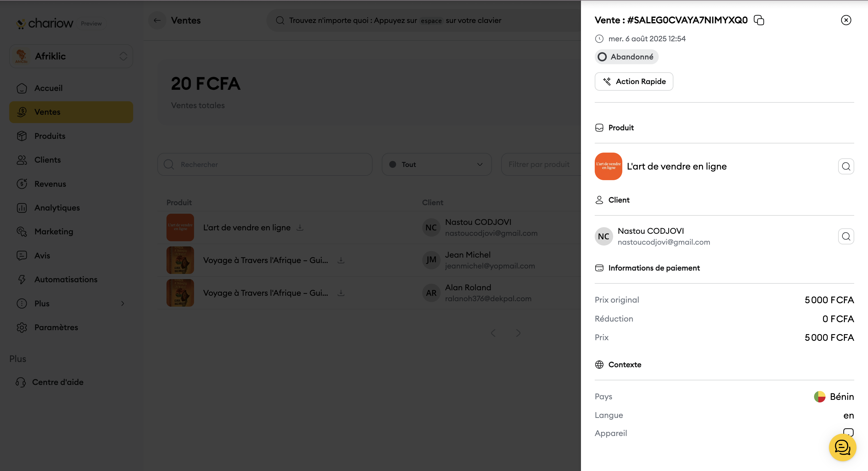Viewport: 868px width, 471px height.
Task: Click the product thumbnail in sale panel
Action: click(x=608, y=166)
